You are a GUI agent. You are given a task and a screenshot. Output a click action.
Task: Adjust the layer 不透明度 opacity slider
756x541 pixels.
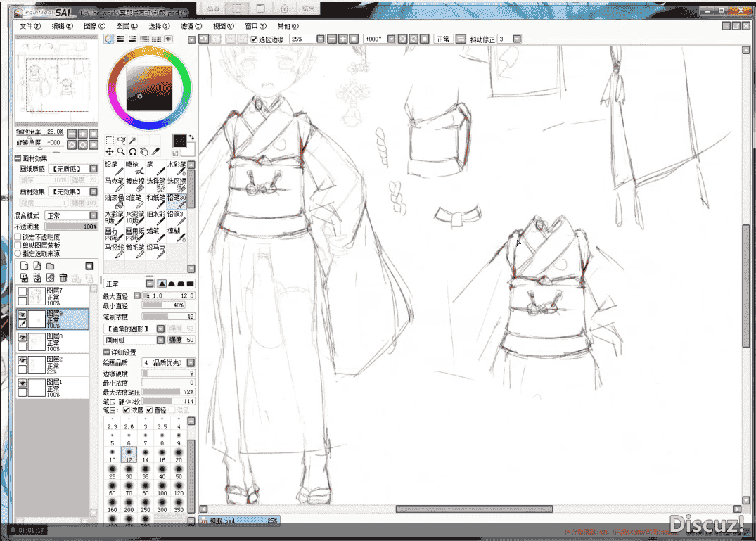[71, 227]
